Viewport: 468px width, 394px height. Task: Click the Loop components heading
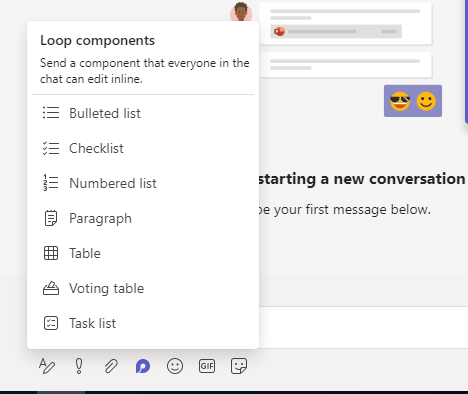point(97,41)
